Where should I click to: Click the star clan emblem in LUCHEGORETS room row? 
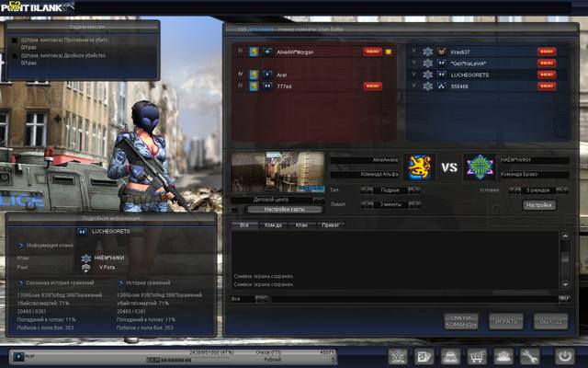427,75
